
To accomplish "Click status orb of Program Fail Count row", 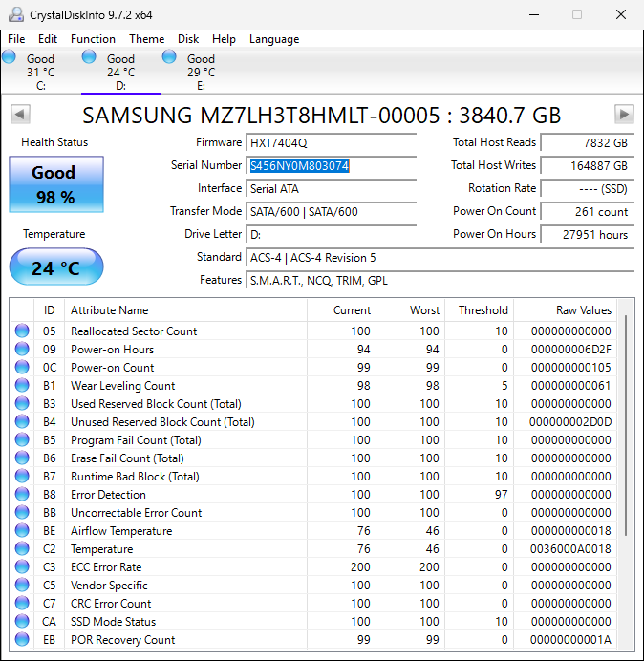I will (x=22, y=439).
